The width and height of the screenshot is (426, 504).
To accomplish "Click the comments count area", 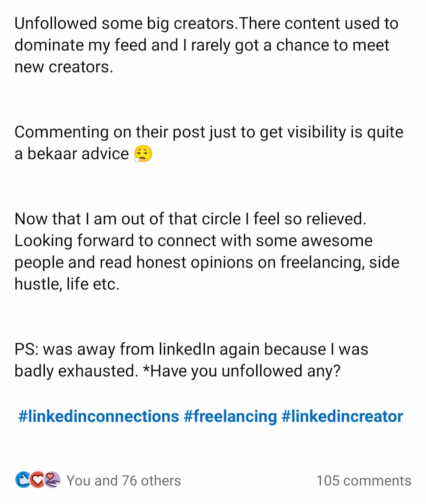I will 363,480.
